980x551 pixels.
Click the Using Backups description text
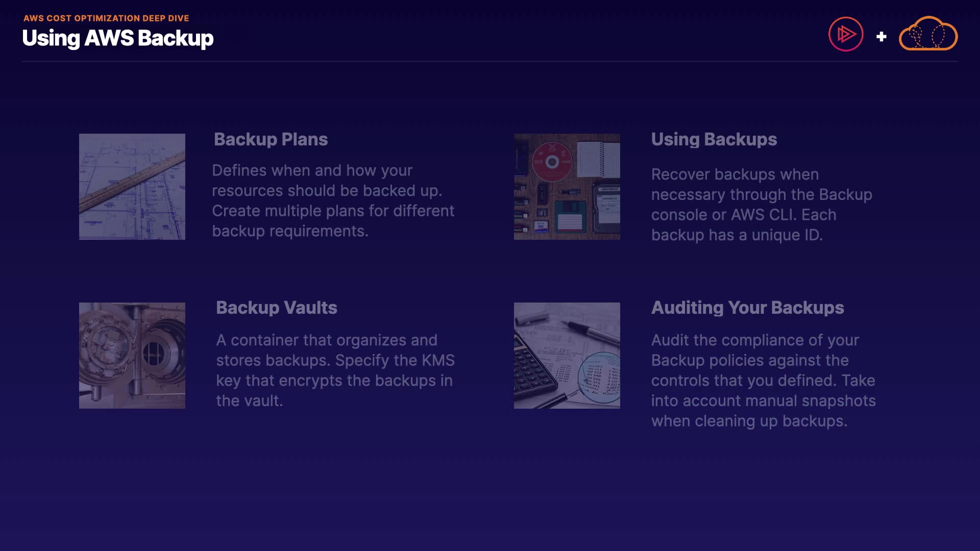[x=762, y=205]
